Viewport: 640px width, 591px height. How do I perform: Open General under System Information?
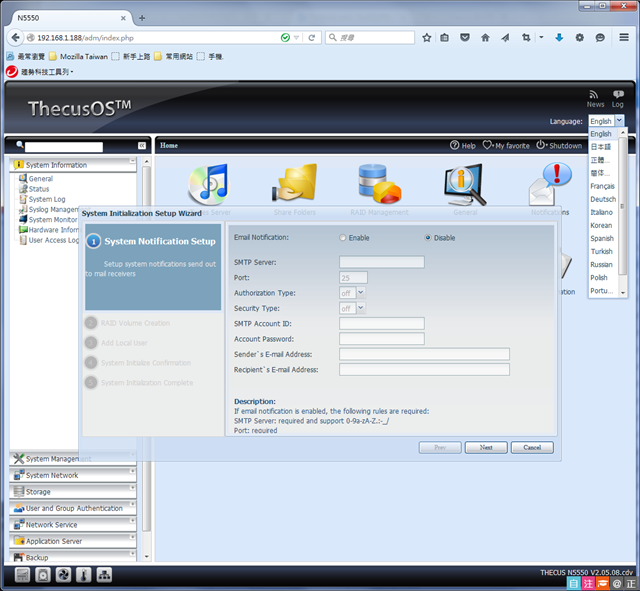click(41, 179)
